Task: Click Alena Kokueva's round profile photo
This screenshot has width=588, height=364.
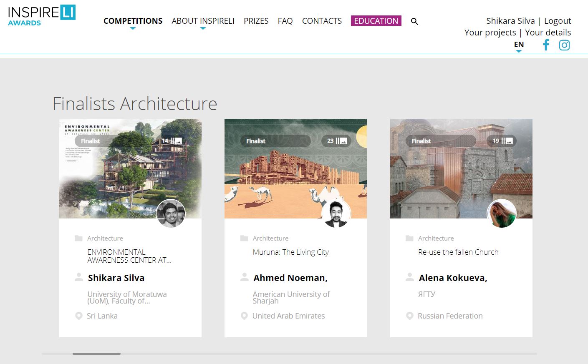Action: 502,213
